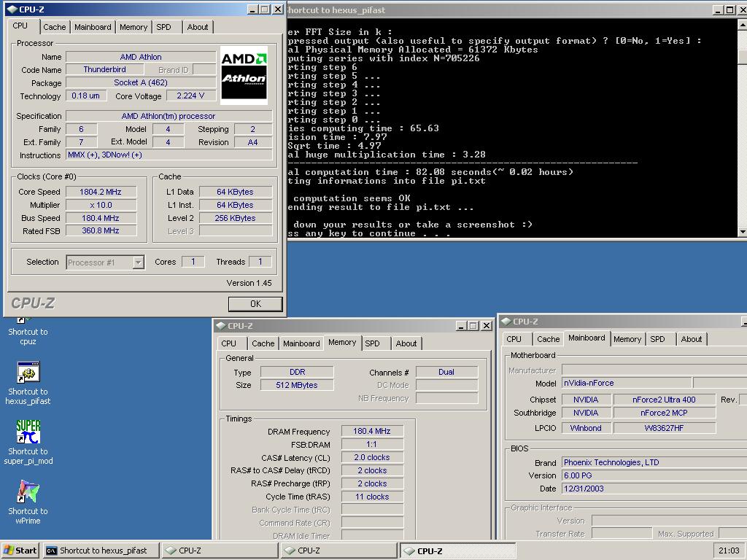Click the Level 2 cache value 256 KBytes
The height and width of the screenshot is (560, 747).
coord(236,218)
